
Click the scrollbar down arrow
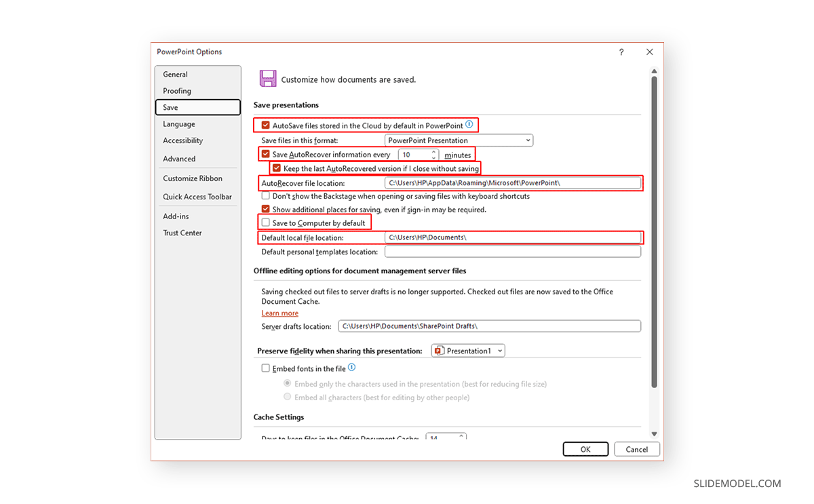655,433
